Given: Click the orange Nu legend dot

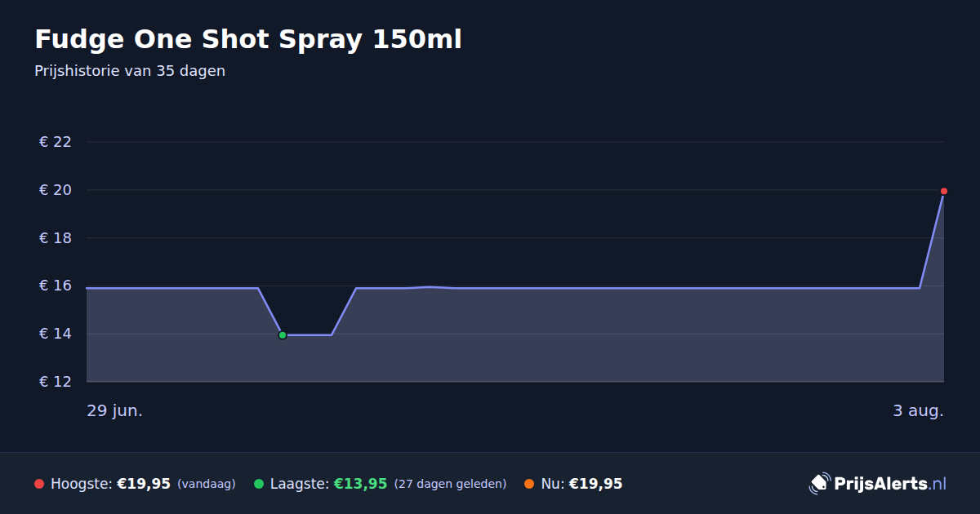Looking at the screenshot, I should point(529,484).
